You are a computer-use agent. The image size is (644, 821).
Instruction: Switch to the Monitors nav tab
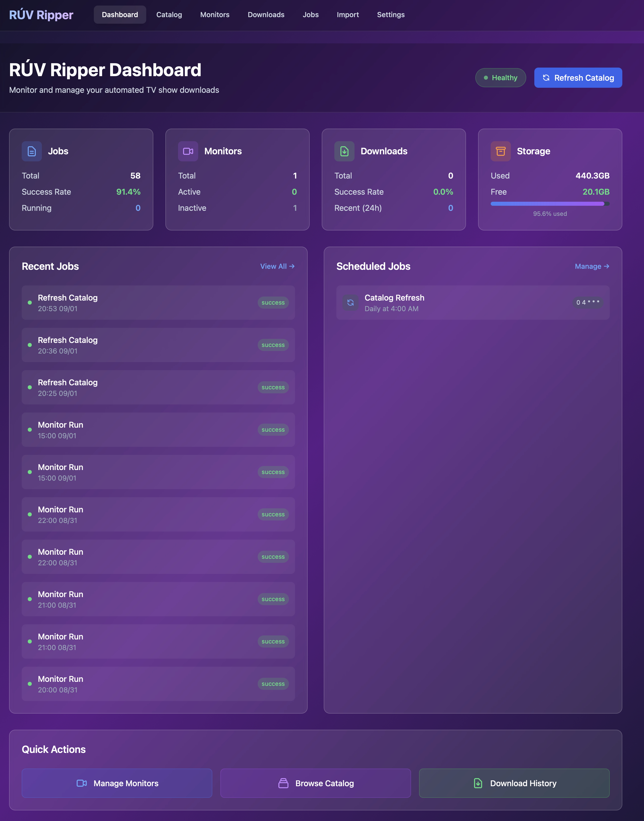pos(215,15)
